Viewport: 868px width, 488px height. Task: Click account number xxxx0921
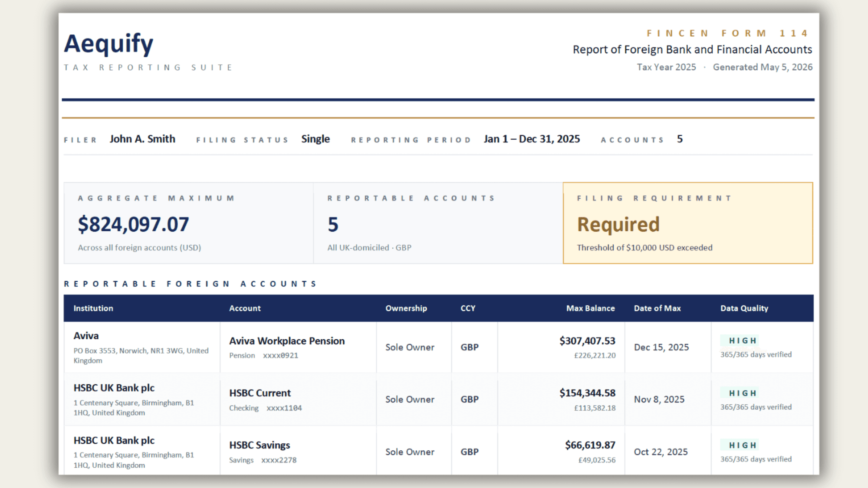(x=280, y=356)
